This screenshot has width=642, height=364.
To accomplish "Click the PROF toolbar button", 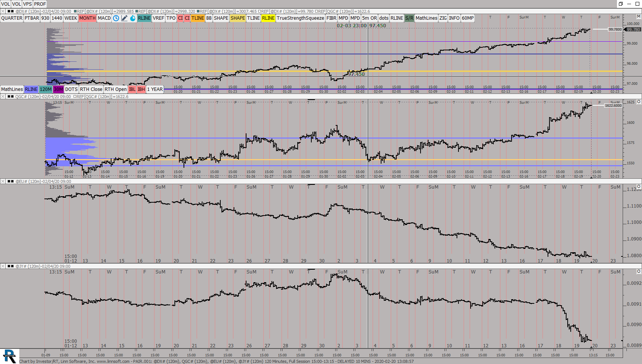I will point(40,4).
